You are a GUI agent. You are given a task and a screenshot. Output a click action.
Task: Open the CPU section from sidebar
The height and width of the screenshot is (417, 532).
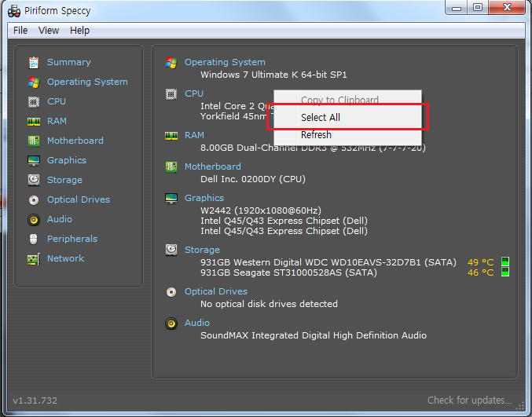tap(57, 102)
